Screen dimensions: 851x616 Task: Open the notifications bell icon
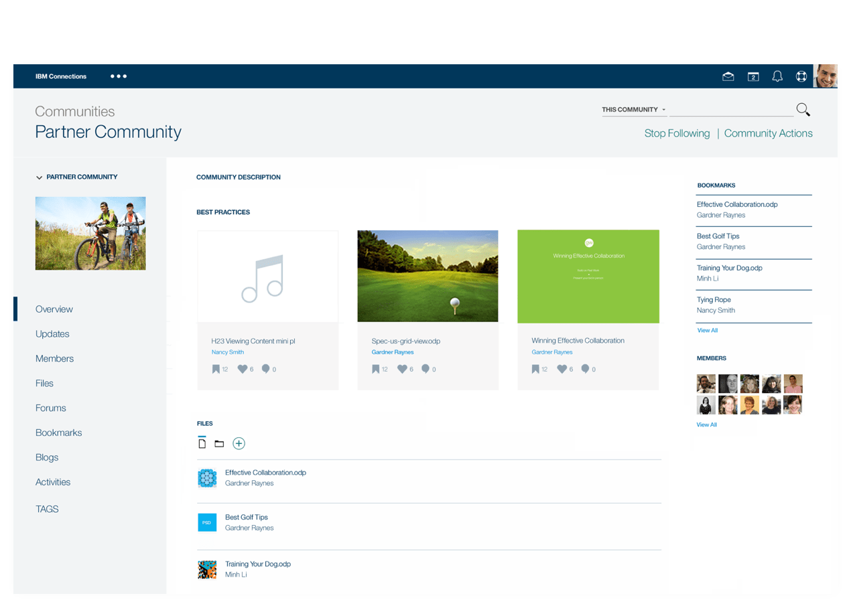(x=777, y=76)
